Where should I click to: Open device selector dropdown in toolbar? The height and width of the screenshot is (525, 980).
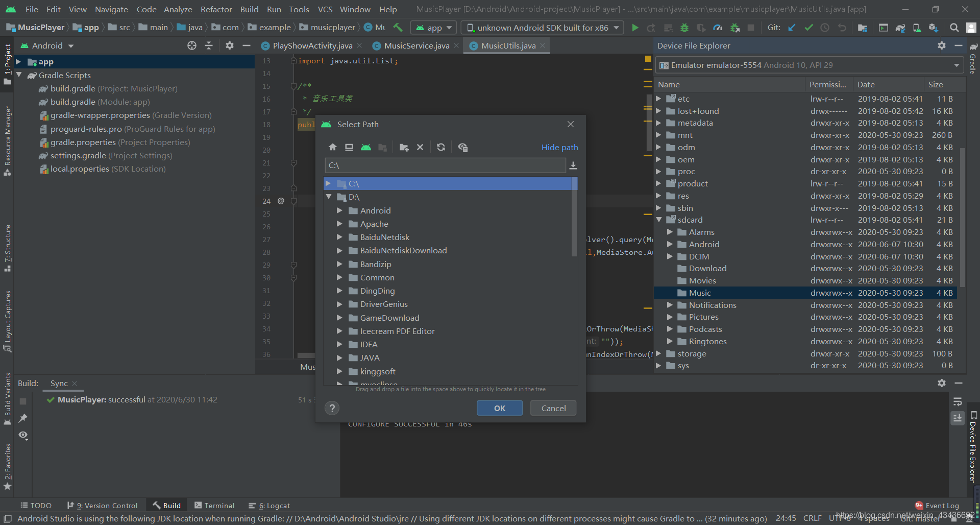tap(543, 28)
